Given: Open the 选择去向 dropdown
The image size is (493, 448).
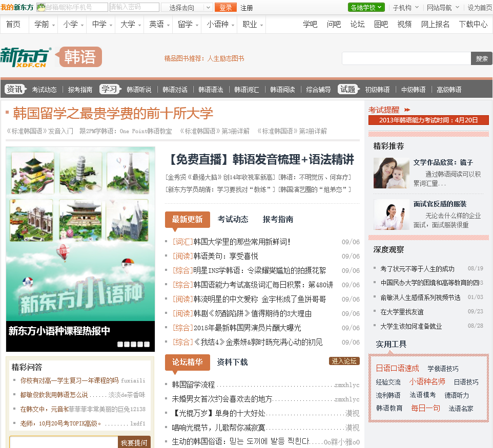Looking at the screenshot, I should click(x=187, y=7).
